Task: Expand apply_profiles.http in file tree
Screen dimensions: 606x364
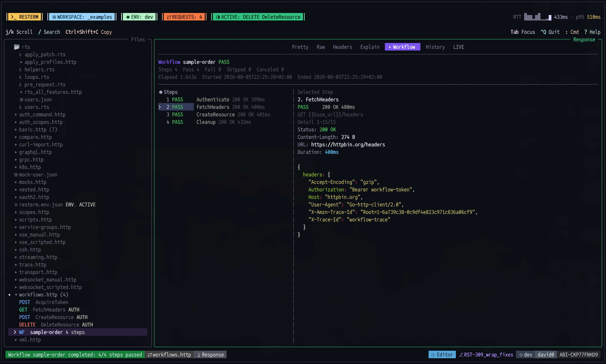Action: point(21,62)
